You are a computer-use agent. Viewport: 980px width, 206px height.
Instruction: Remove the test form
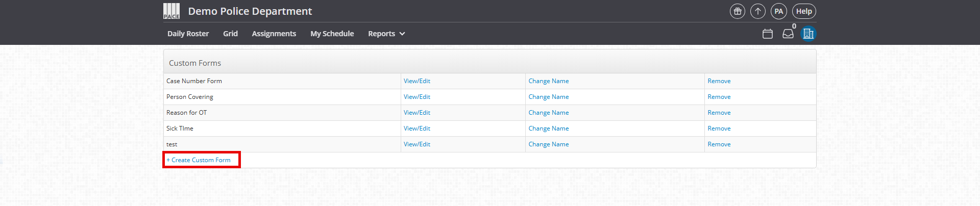719,144
